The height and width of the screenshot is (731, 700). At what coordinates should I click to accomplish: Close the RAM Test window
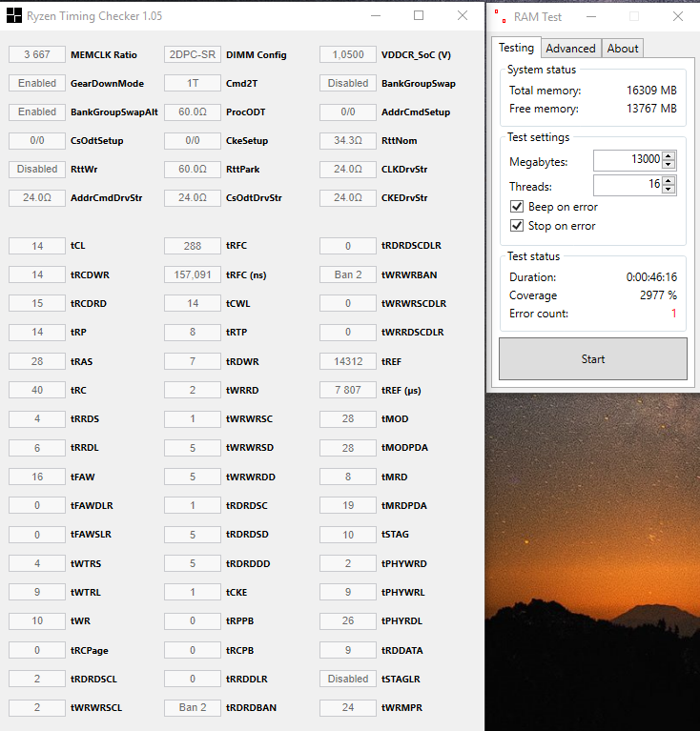pos(678,17)
